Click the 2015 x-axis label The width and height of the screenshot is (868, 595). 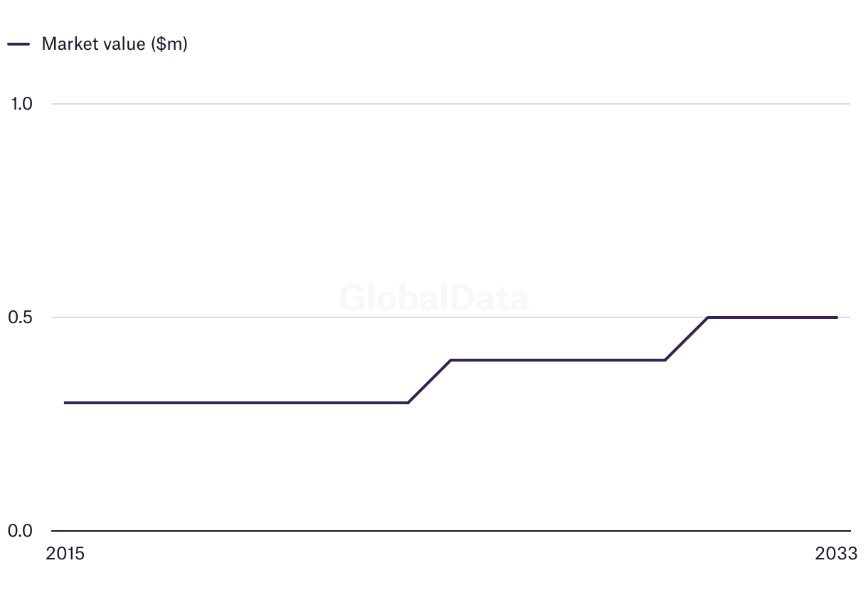pos(65,554)
